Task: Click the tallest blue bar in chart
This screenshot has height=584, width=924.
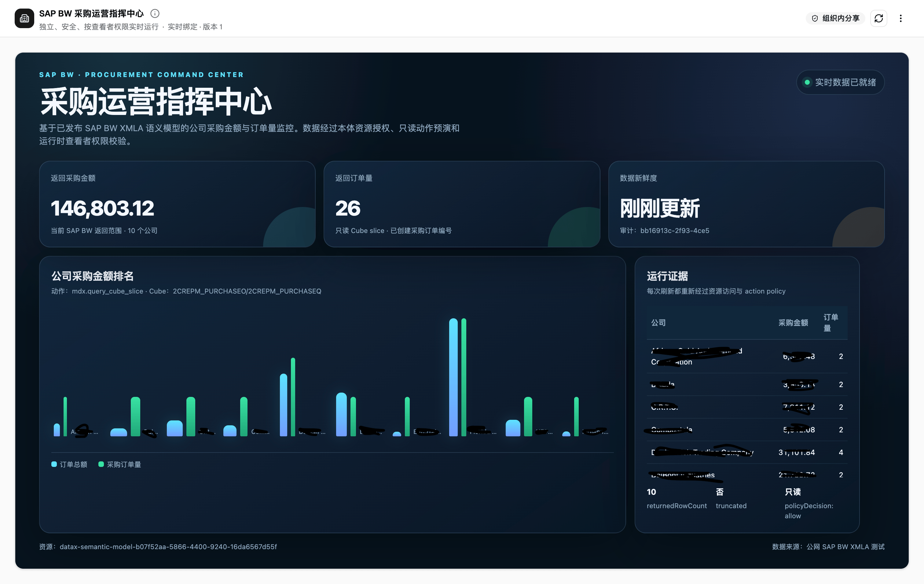Action: [453, 377]
